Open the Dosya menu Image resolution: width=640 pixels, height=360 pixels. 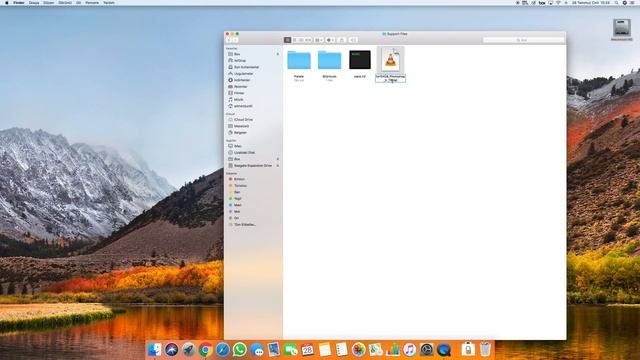[34, 3]
